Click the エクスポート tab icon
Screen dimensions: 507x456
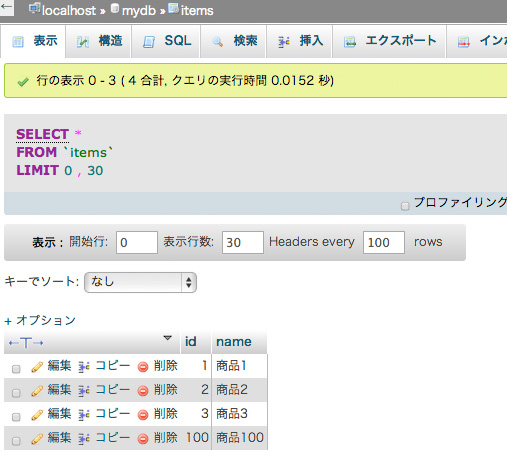(x=350, y=42)
